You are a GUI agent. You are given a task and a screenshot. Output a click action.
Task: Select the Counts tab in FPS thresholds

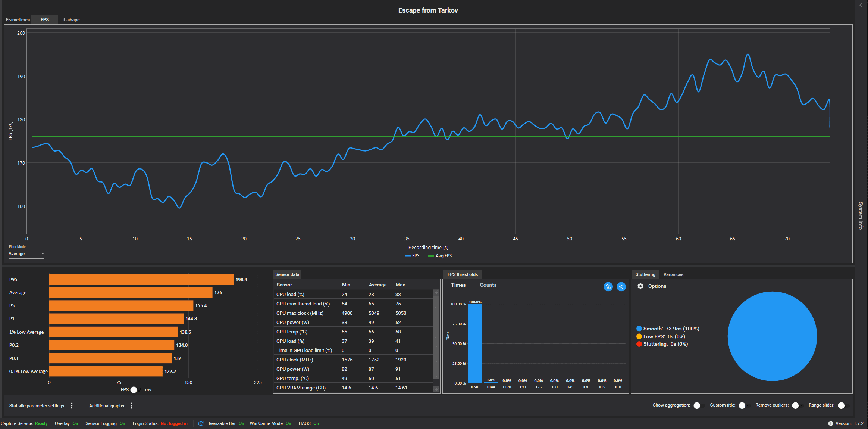[488, 285]
